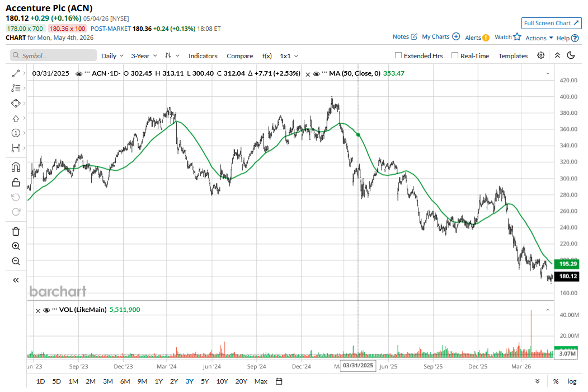Viewport: 588px width, 392px height.
Task: Select the 5Y time range tab
Action: [x=205, y=381]
